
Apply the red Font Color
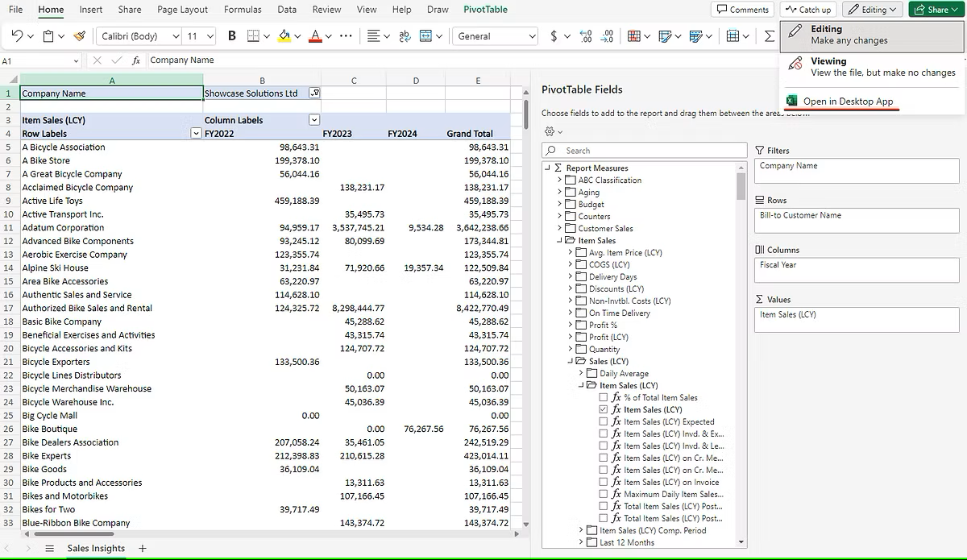click(316, 36)
